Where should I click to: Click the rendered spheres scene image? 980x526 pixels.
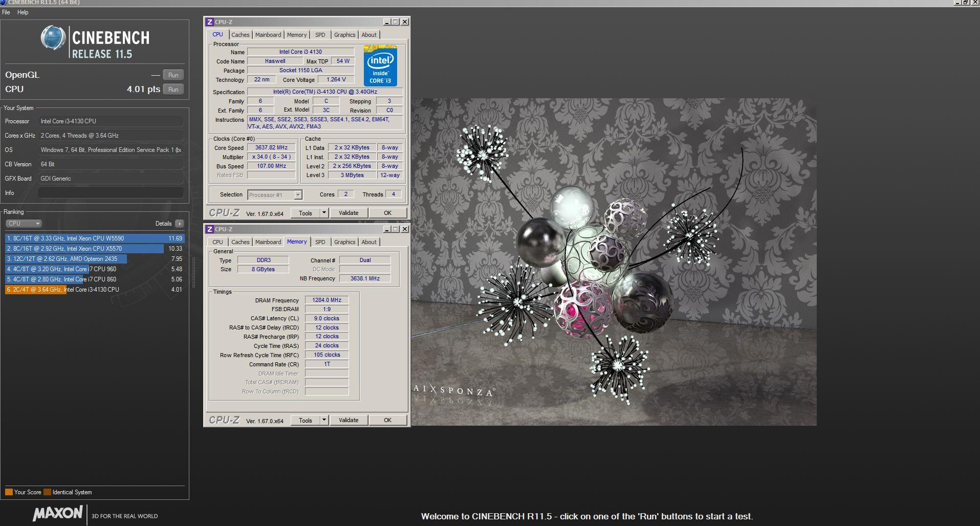(x=614, y=262)
